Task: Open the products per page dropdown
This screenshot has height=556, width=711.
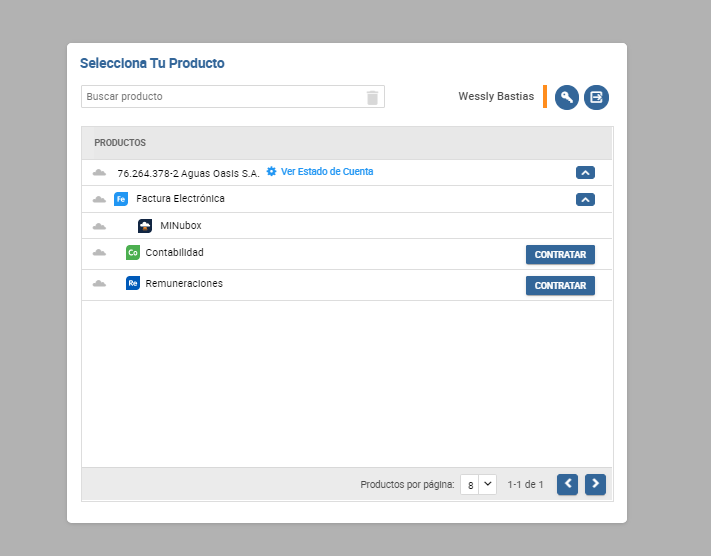Action: click(x=478, y=484)
